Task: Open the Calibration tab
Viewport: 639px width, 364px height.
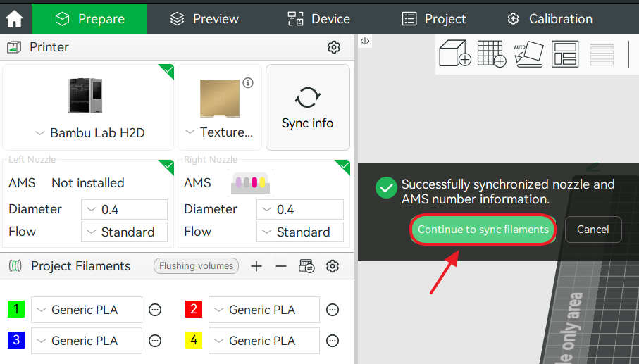Action: [x=550, y=19]
